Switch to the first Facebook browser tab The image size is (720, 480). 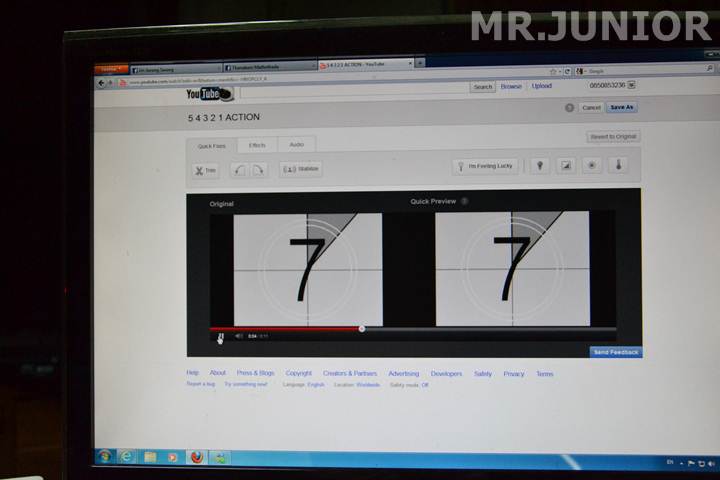(176, 70)
